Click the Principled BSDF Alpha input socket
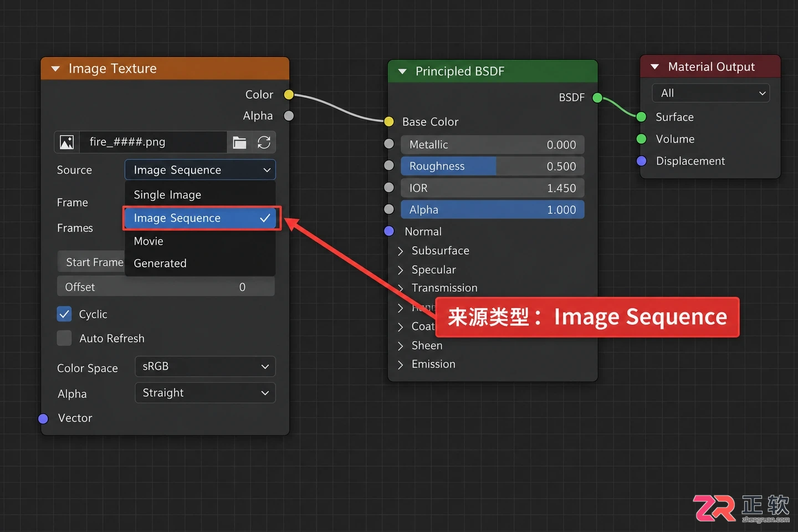Image resolution: width=798 pixels, height=532 pixels. pos(389,209)
